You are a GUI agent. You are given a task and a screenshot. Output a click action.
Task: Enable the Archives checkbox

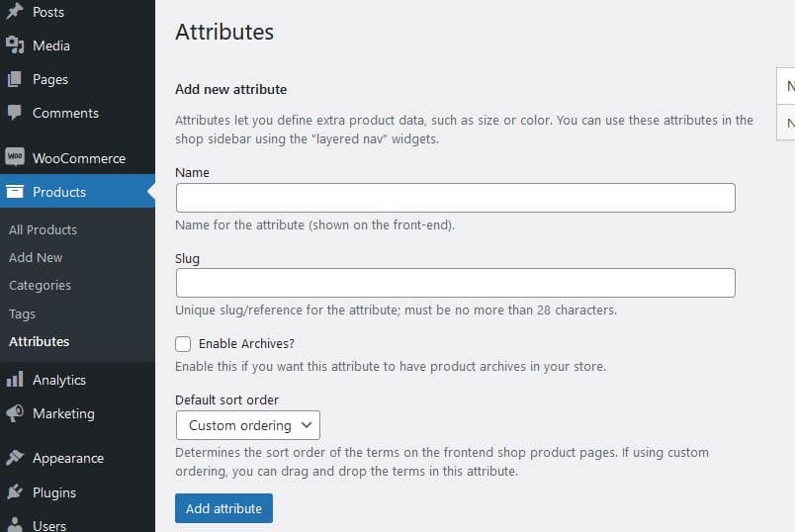(x=183, y=344)
